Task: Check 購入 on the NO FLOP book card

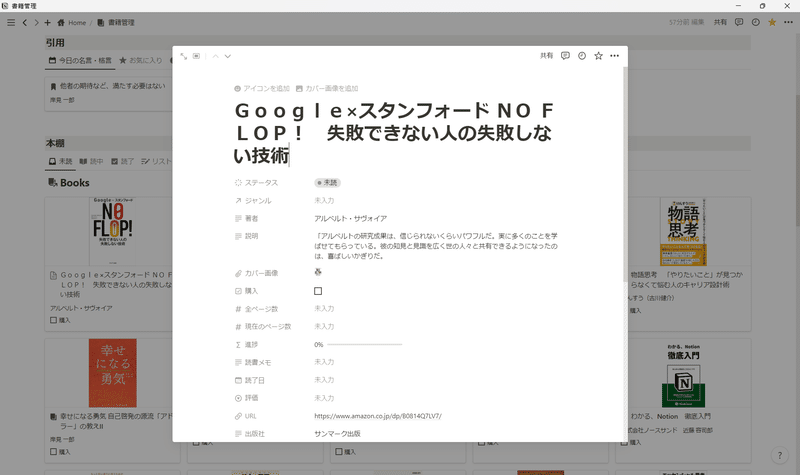Action: 54,320
